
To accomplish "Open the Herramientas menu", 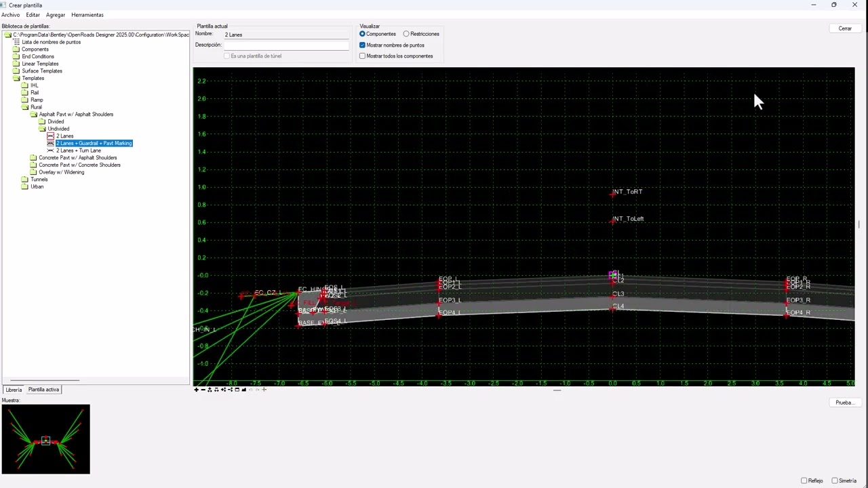I will coord(87,15).
